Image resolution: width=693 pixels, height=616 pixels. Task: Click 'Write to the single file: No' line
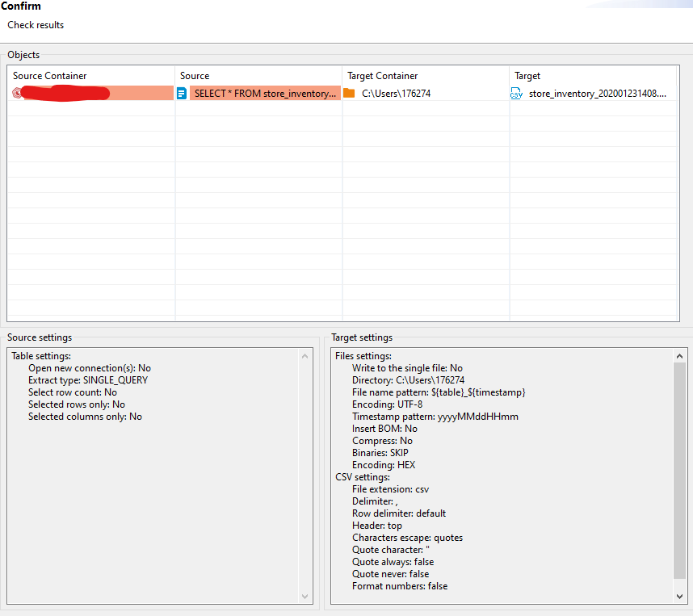coord(407,368)
